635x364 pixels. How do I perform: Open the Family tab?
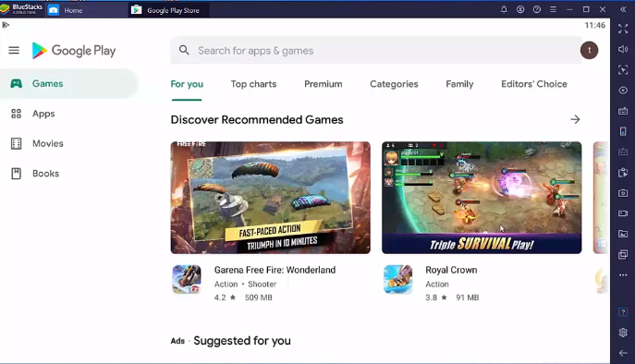click(459, 84)
